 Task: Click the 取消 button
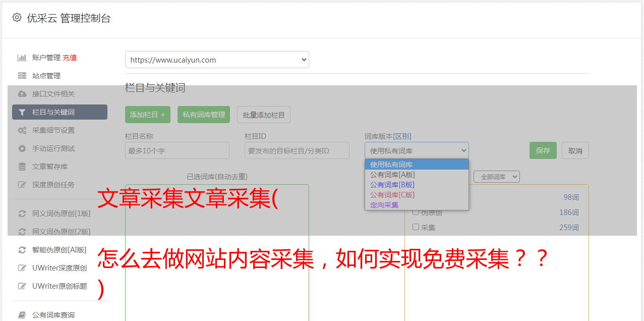(575, 150)
